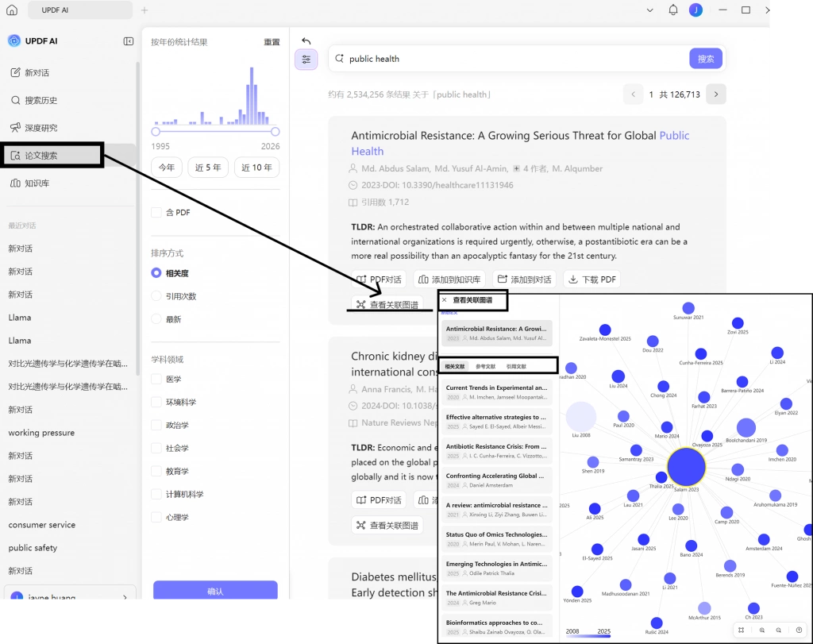Switch to 相关文献 tab

click(x=455, y=366)
